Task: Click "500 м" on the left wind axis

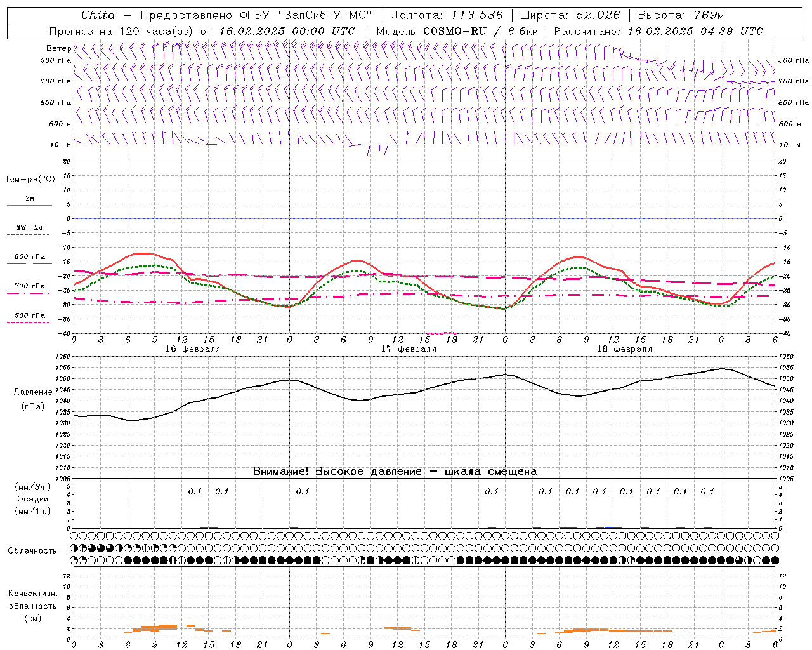Action: click(60, 124)
